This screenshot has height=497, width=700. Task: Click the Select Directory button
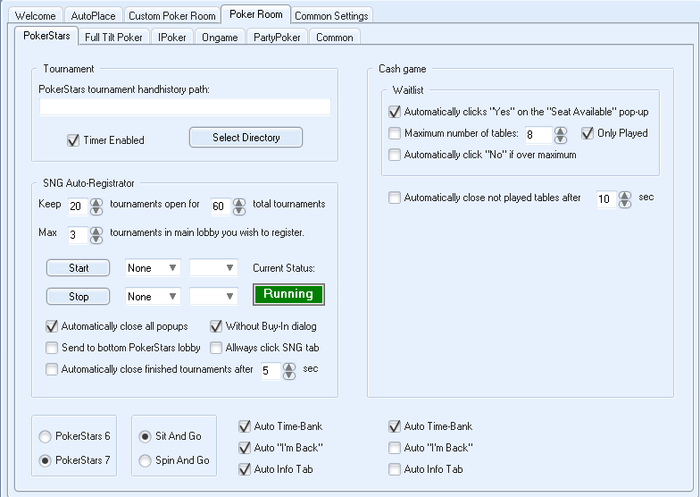click(x=246, y=137)
